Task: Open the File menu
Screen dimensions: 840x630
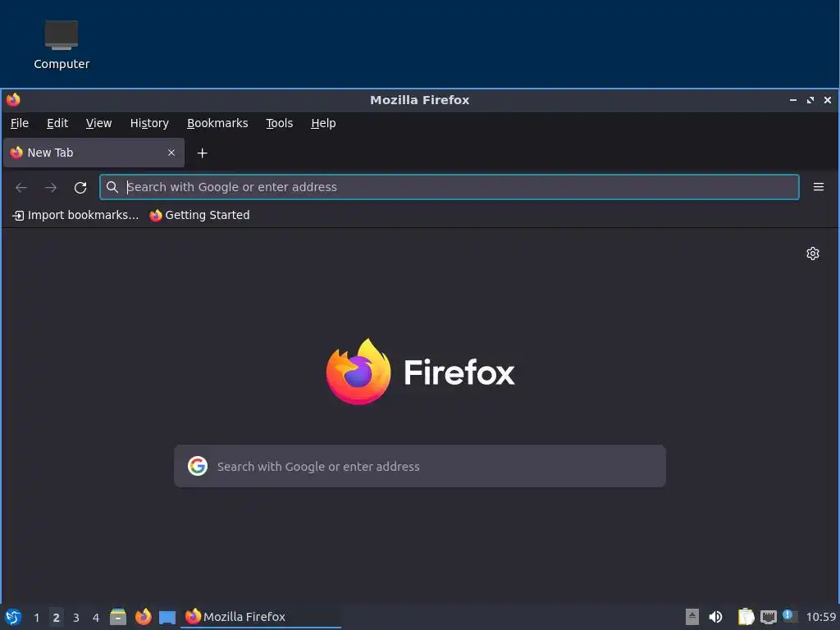Action: 20,123
